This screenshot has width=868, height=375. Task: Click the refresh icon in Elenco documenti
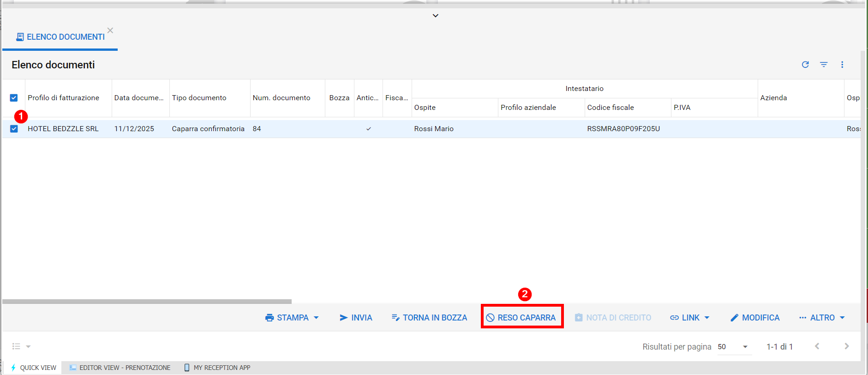coord(805,65)
